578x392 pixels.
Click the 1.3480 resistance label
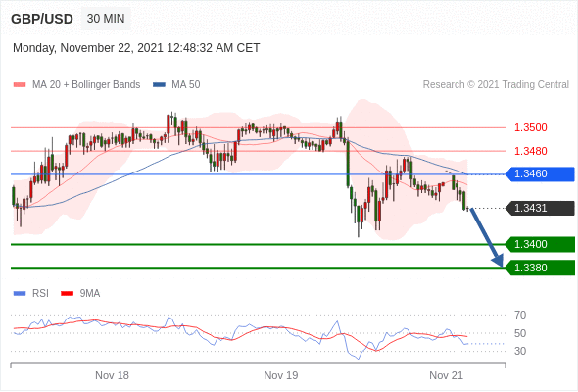[x=530, y=151]
